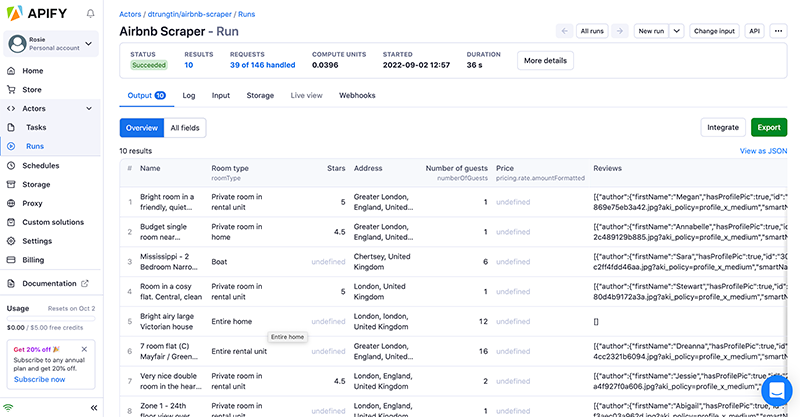Click the All runs button

point(592,31)
